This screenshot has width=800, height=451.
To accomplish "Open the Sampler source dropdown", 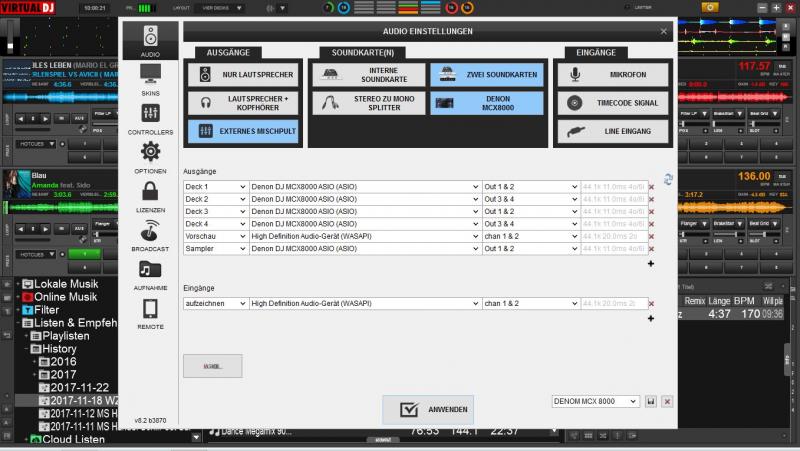I will coord(216,248).
